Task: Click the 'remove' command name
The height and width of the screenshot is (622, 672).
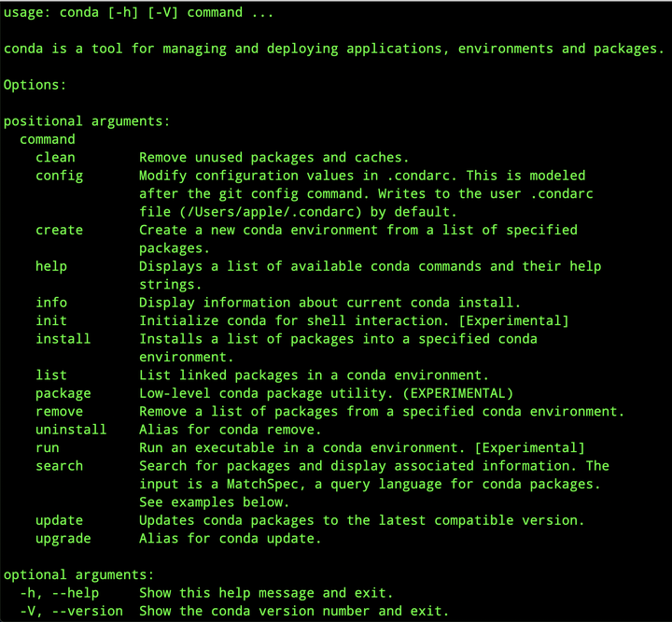Action: pyautogui.click(x=59, y=412)
